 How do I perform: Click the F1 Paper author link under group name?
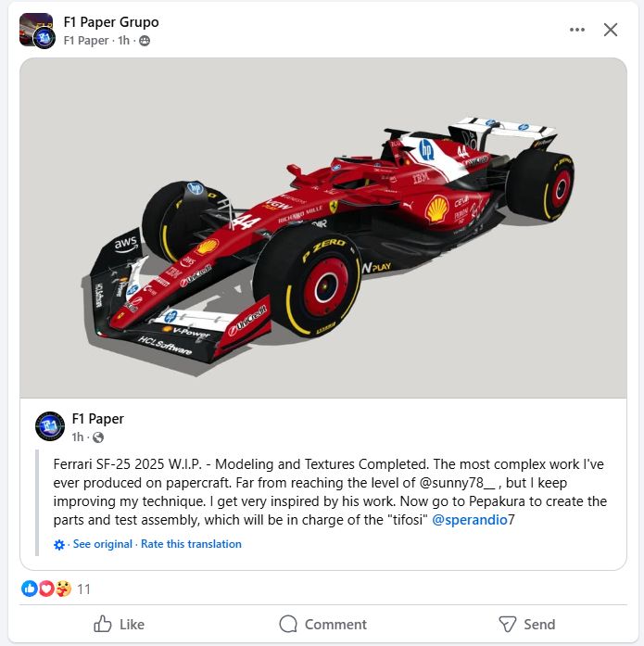(x=86, y=41)
